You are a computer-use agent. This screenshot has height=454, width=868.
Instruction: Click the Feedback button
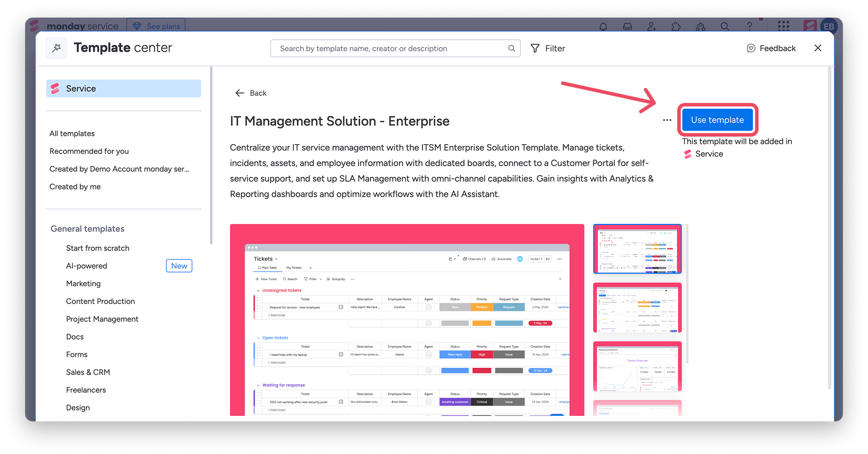[771, 48]
